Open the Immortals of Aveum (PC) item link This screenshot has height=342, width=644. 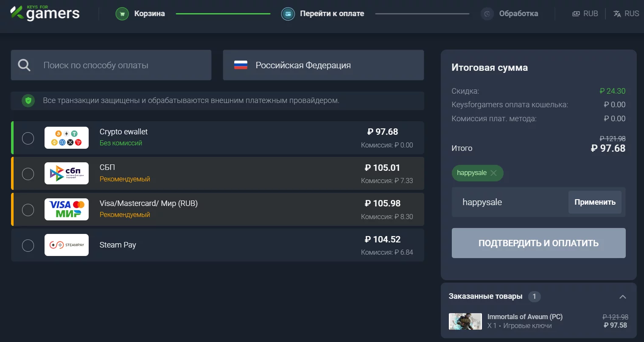coord(525,317)
